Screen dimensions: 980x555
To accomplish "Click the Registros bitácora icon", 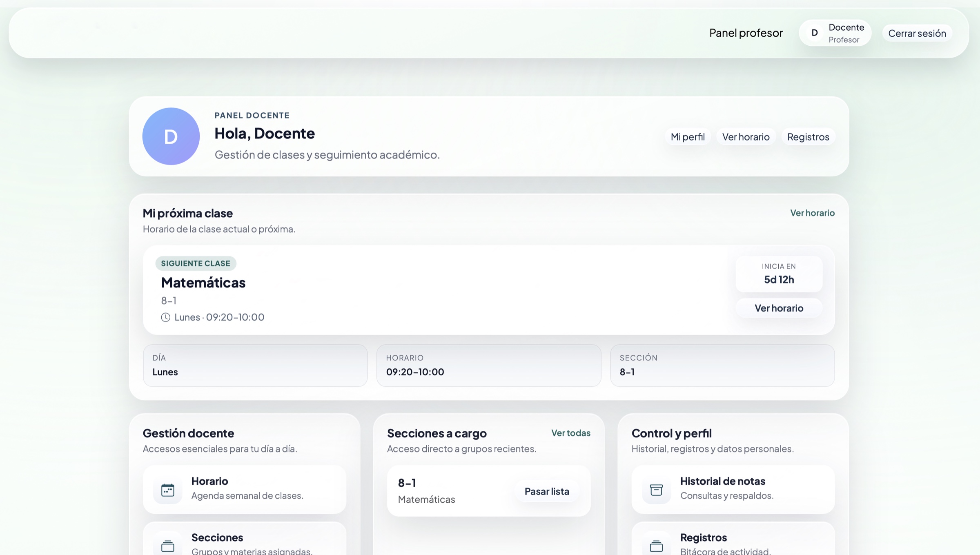I will (x=656, y=546).
